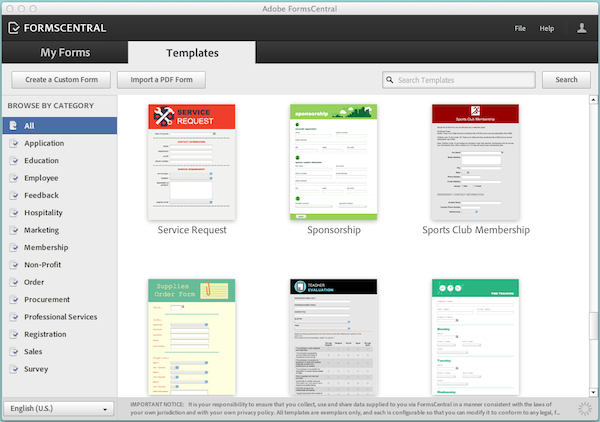Filter by the Education category label
Screen dimensions: 600x422
click(41, 161)
